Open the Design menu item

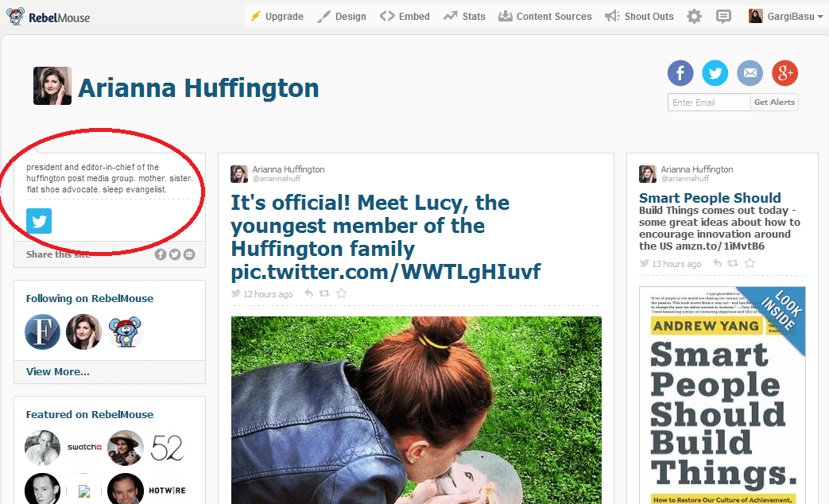342,17
